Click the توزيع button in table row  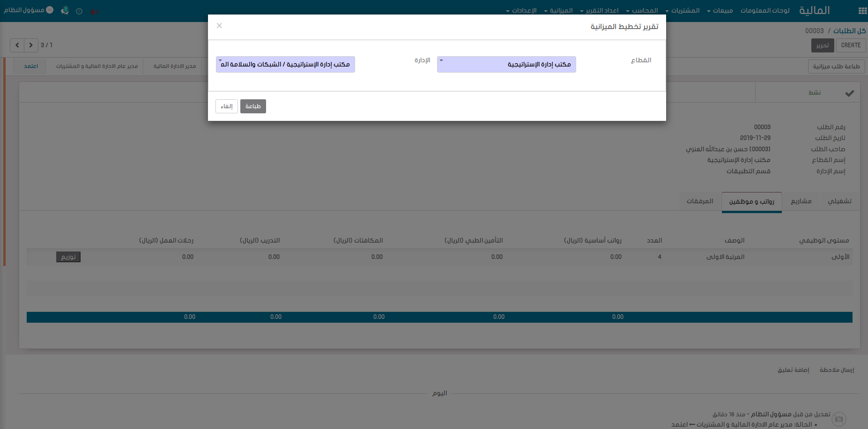coord(68,257)
